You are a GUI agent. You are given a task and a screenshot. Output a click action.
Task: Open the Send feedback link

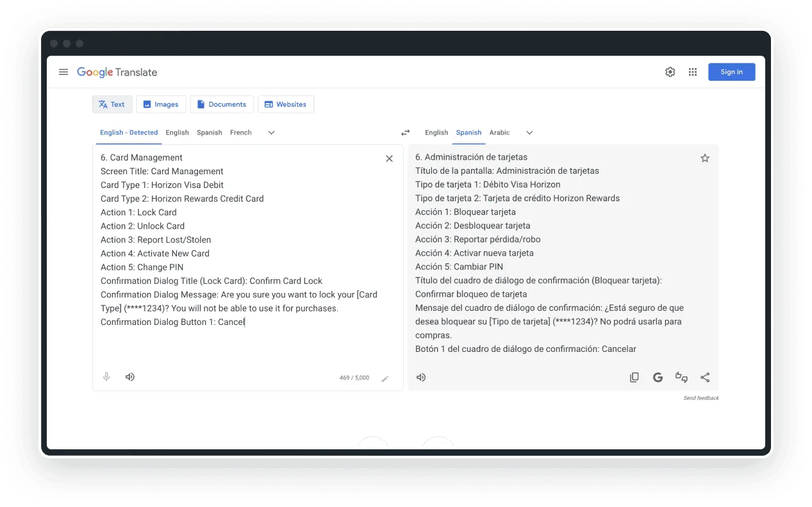point(700,397)
